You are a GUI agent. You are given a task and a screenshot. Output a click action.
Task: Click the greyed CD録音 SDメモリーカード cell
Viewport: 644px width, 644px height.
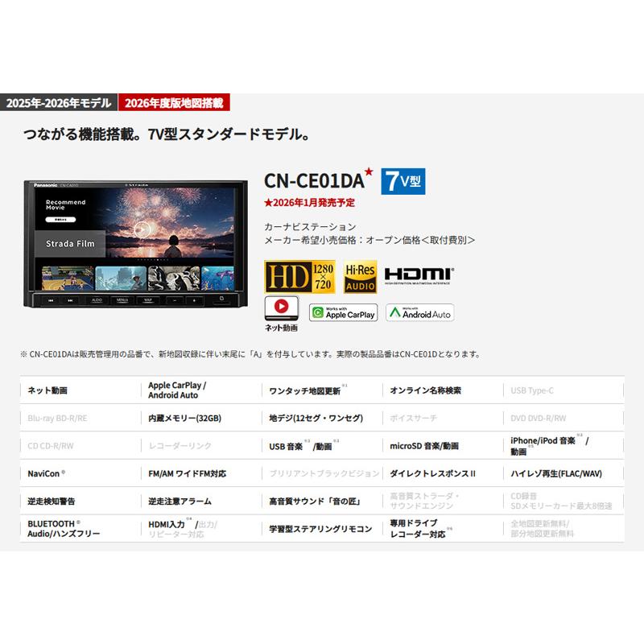(563, 501)
